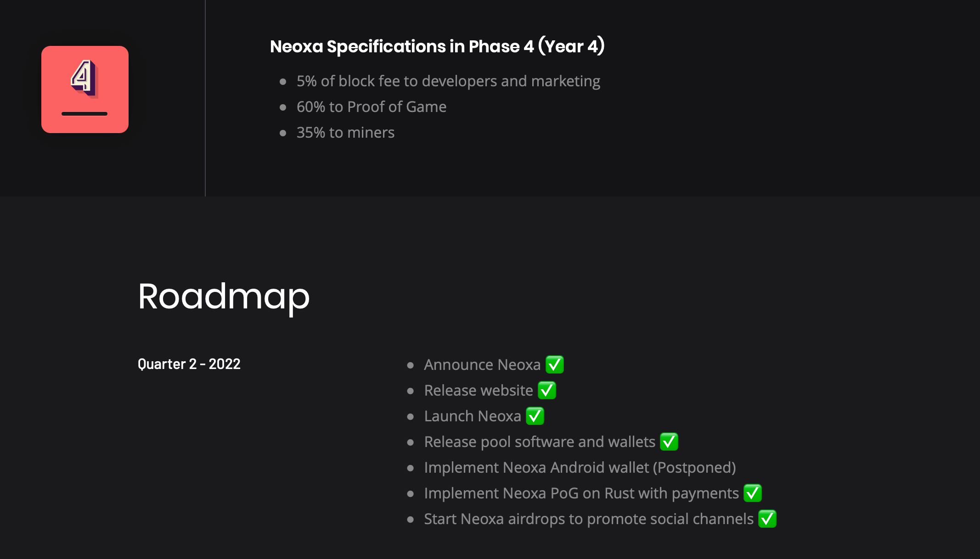Click the green checkmark beside Announce Neoxa
This screenshot has height=559, width=980.
pyautogui.click(x=554, y=364)
